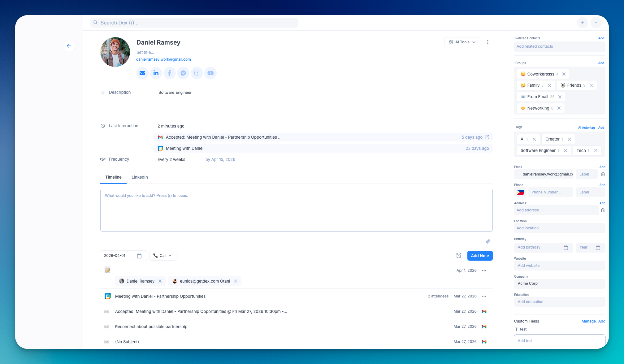This screenshot has width=624, height=364.
Task: Remove the Friends group chip
Action: pos(591,85)
